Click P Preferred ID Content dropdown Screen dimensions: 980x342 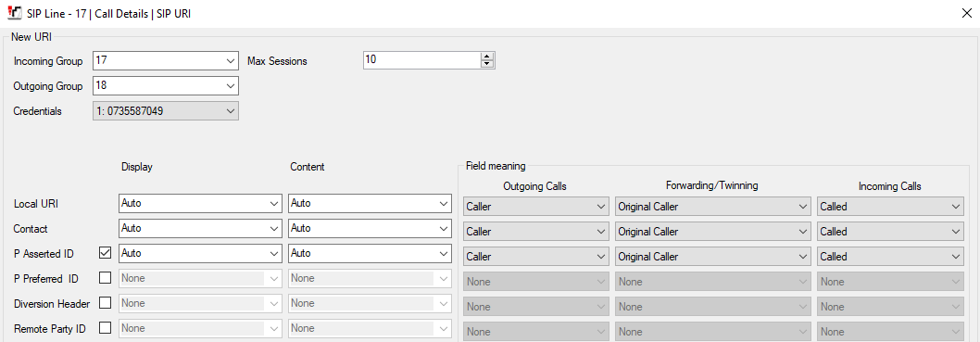(370, 278)
